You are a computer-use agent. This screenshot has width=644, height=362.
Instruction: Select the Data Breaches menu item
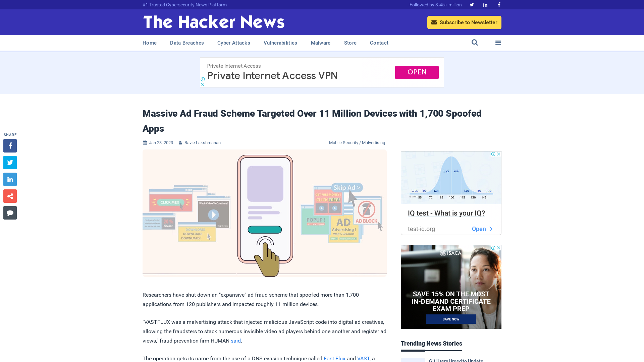click(x=186, y=43)
